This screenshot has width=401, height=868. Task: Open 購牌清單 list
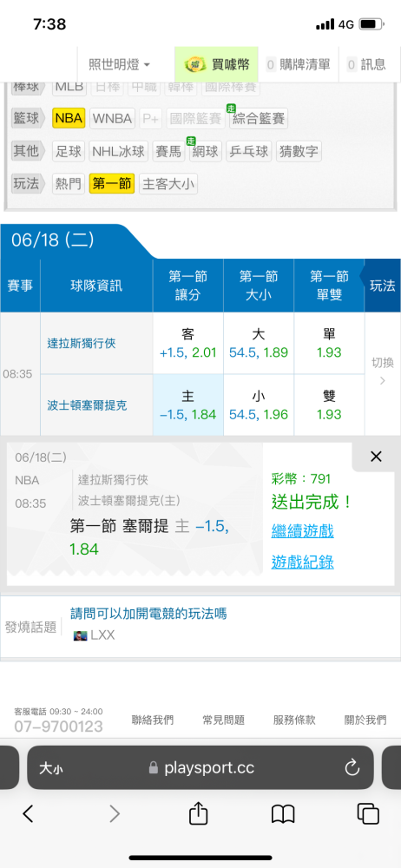click(298, 65)
